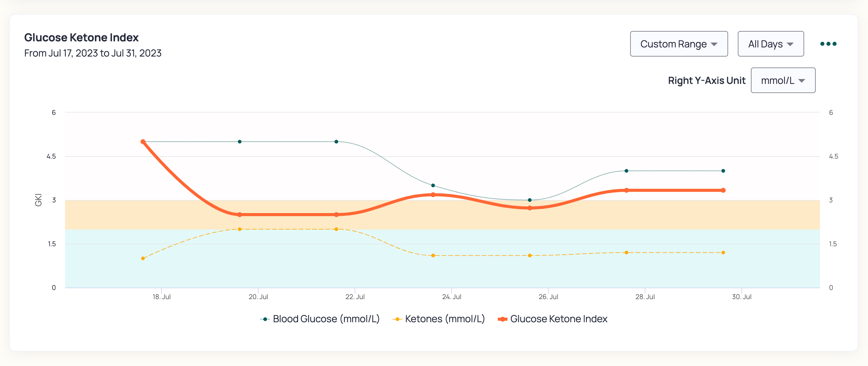Screen dimensions: 868x366
Task: Click the blood glucose point near 26 Jul
Action: (x=530, y=200)
